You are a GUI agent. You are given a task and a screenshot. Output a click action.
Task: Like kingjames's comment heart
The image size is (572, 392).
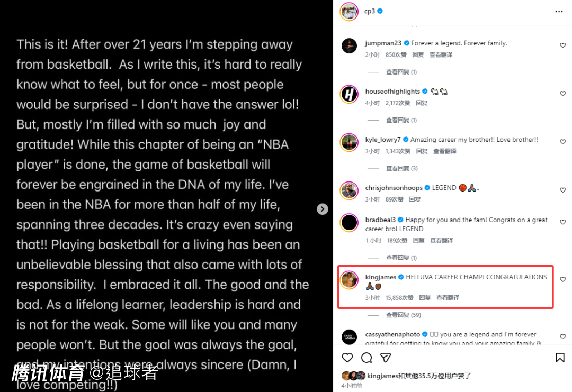click(x=562, y=279)
